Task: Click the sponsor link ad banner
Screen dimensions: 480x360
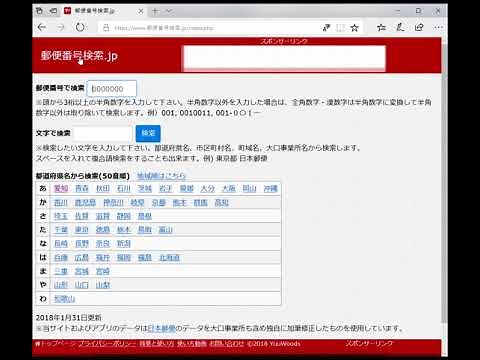Action: 284,58
